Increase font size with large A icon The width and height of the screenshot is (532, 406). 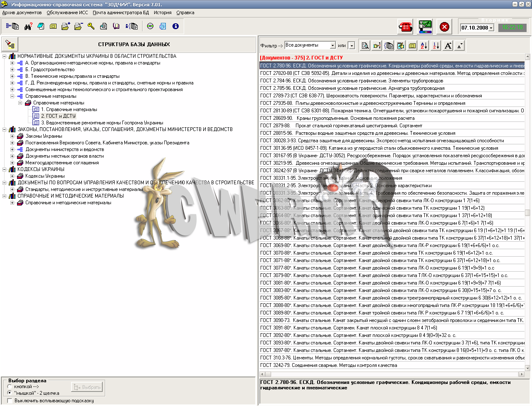pyautogui.click(x=448, y=46)
